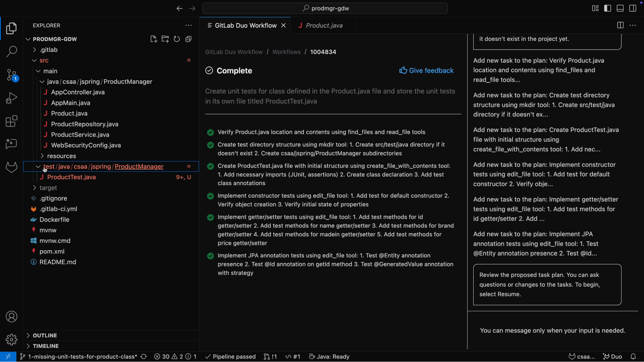Open Explorer views and more actions menu

pos(188,25)
